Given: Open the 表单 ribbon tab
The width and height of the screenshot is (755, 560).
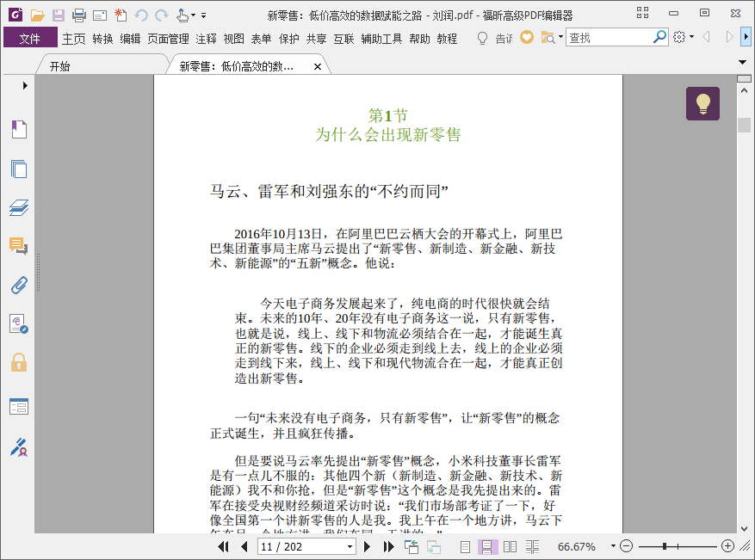Looking at the screenshot, I should point(261,39).
